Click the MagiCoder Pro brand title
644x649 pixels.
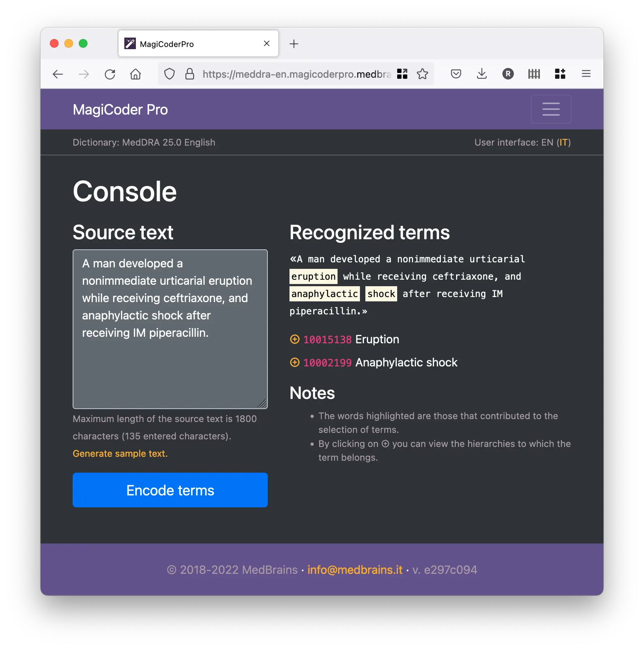tap(120, 109)
